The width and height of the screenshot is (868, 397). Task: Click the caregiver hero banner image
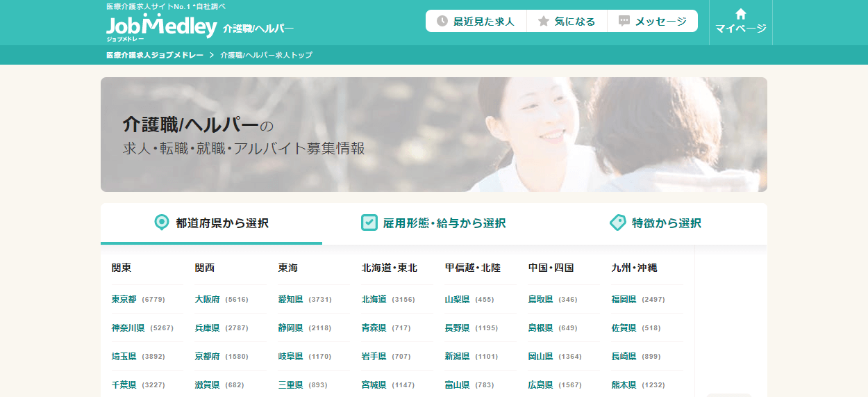[433, 134]
